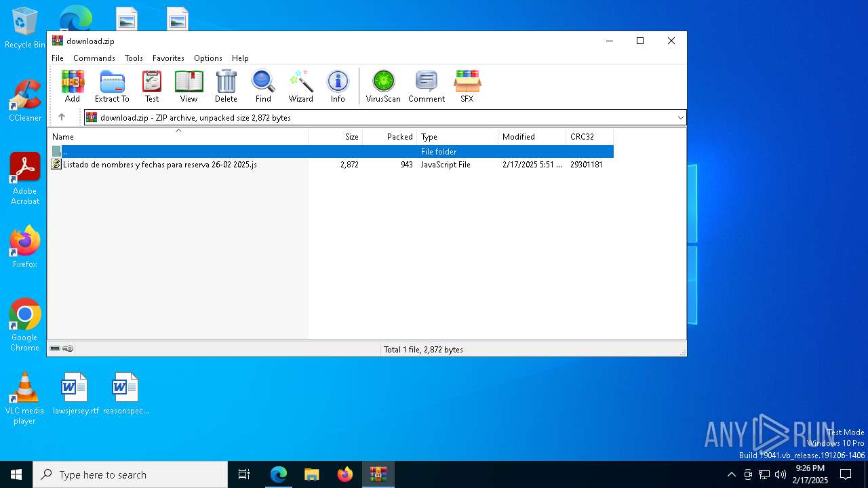Screen dimensions: 868x488
Task: Open the Tools menu
Action: point(134,58)
